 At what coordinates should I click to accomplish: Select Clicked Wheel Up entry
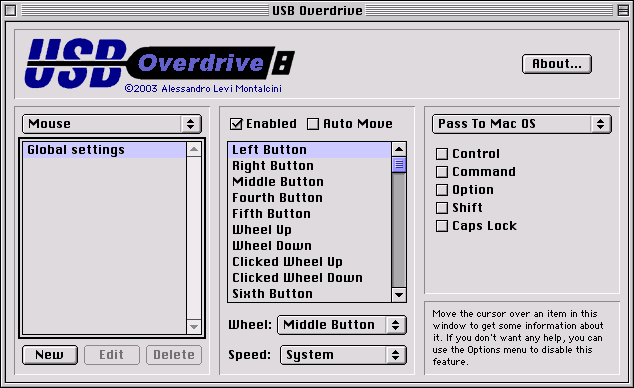(310, 261)
